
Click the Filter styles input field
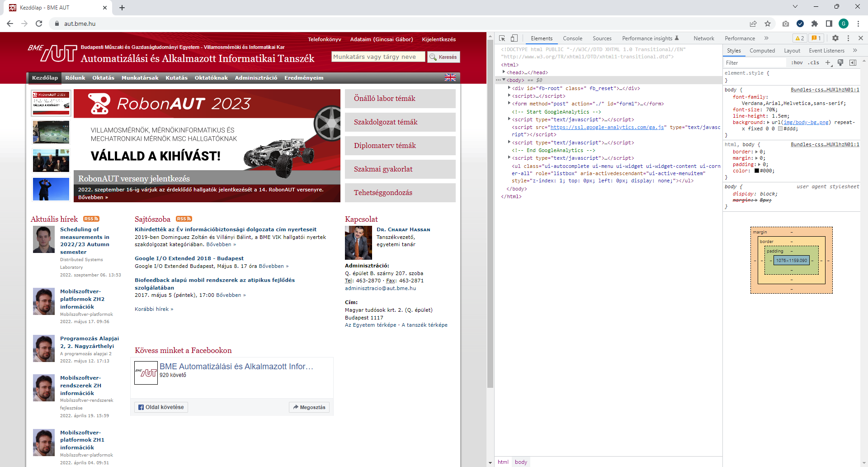point(756,62)
